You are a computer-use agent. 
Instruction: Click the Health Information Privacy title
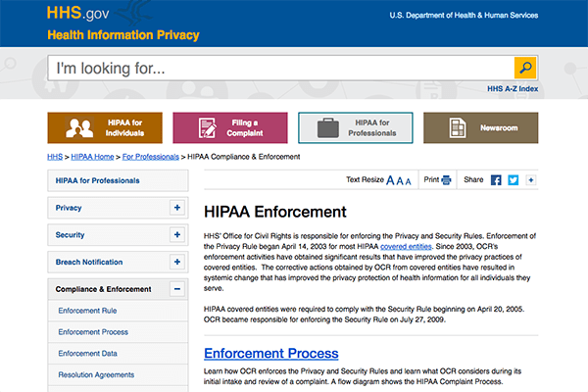click(123, 35)
